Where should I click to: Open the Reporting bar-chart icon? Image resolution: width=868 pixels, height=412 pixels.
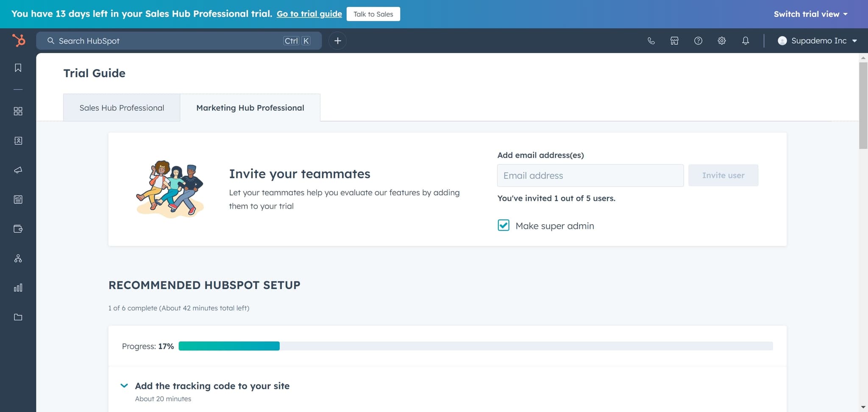point(18,287)
